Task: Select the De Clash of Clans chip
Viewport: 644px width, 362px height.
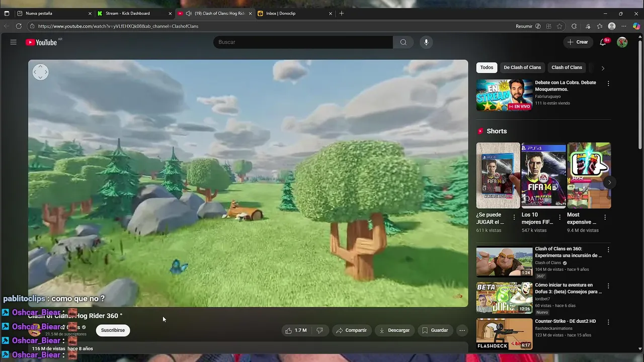Action: pyautogui.click(x=522, y=67)
